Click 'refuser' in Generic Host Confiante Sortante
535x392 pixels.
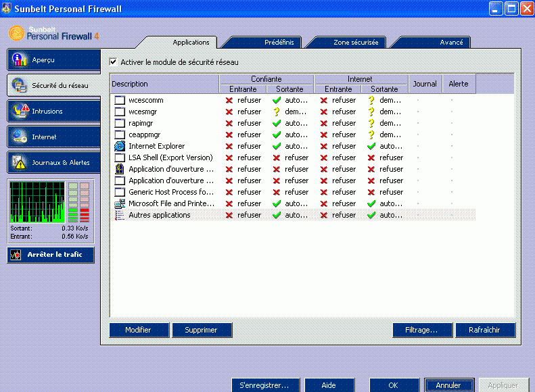pos(296,192)
